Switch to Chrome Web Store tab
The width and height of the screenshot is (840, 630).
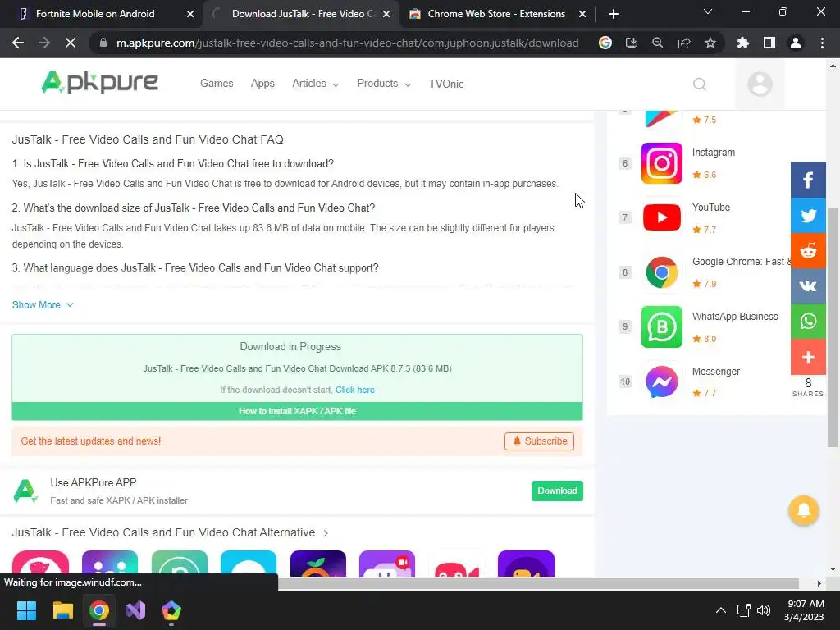(495, 14)
